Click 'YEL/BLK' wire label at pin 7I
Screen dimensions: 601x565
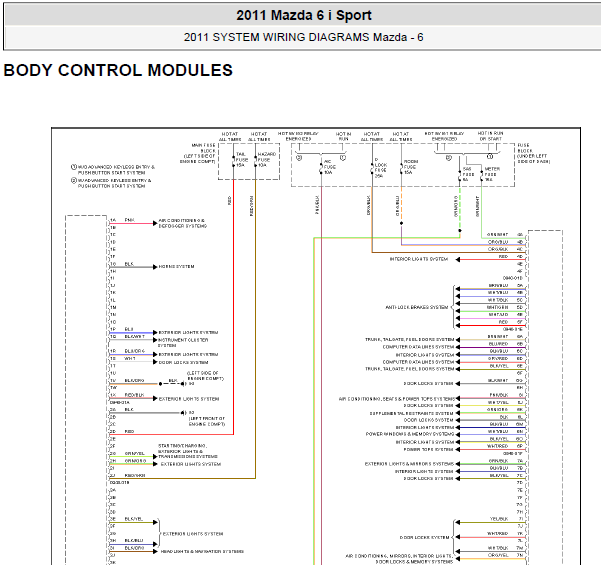pos(499,519)
